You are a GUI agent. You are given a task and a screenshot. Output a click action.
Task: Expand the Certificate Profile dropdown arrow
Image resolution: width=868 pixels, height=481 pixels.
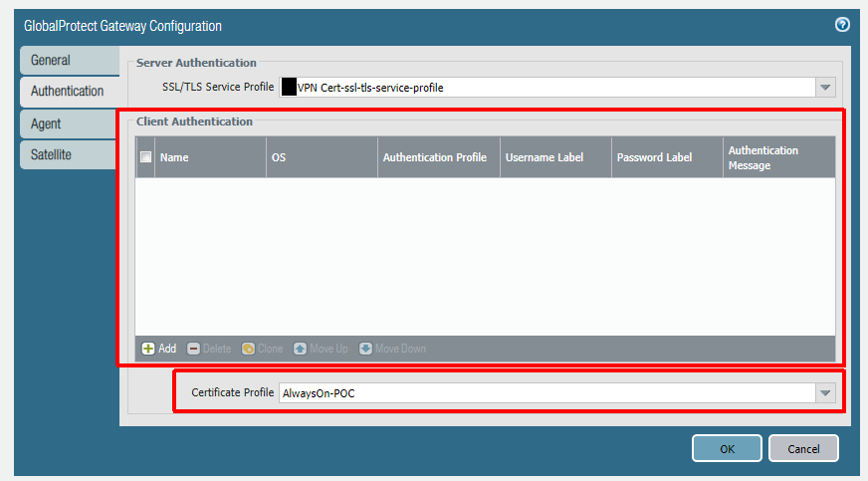point(825,393)
